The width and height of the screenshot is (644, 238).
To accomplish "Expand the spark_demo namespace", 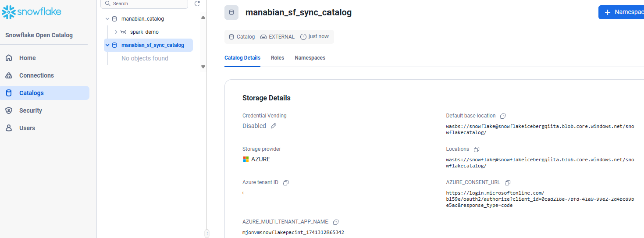I will 116,32.
